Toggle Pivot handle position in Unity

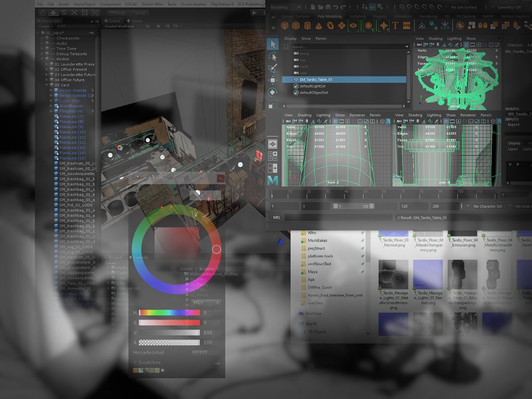tap(118, 13)
